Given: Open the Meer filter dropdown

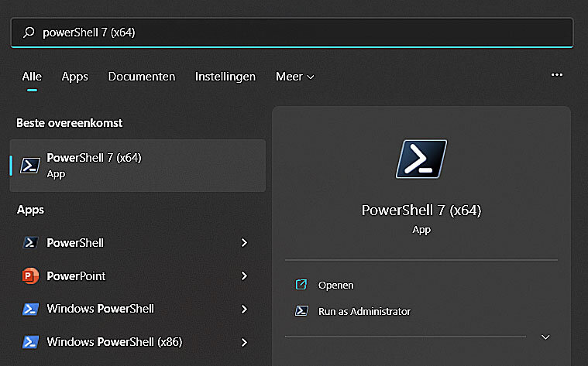Looking at the screenshot, I should (x=294, y=77).
